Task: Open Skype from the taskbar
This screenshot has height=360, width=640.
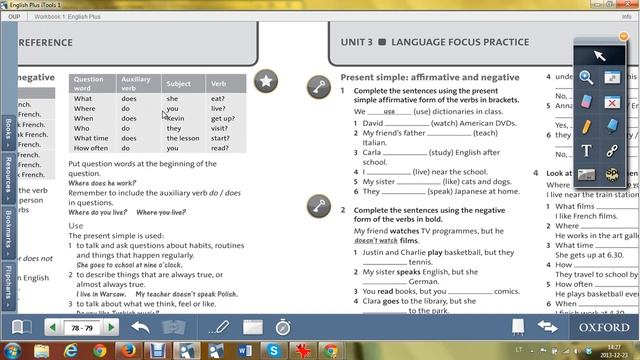Action: 274,351
